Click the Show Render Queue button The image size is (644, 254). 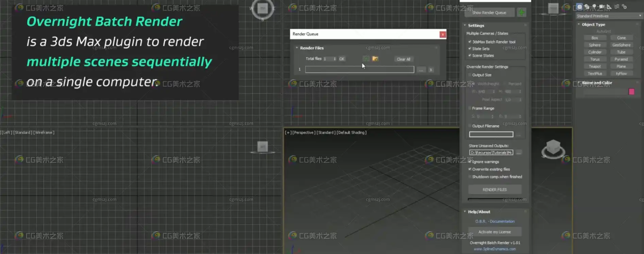[489, 13]
